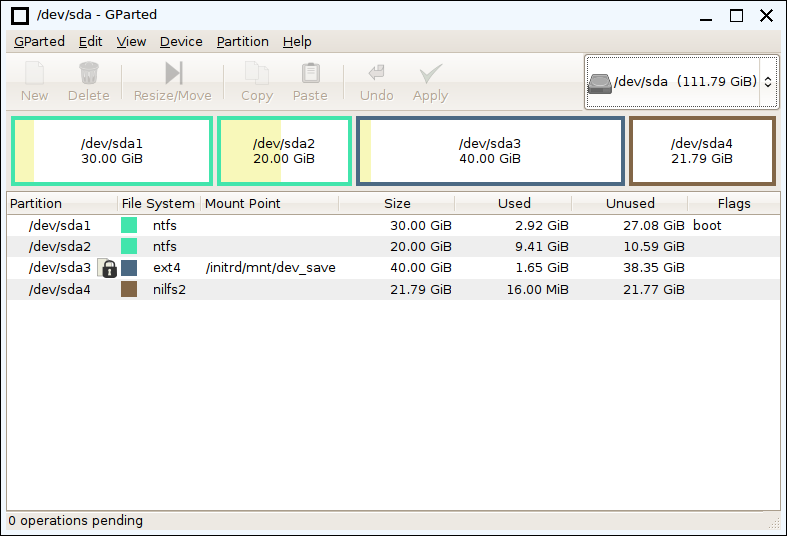Select the /dev/sda4 block in disk map
This screenshot has width=787, height=536.
coord(702,151)
